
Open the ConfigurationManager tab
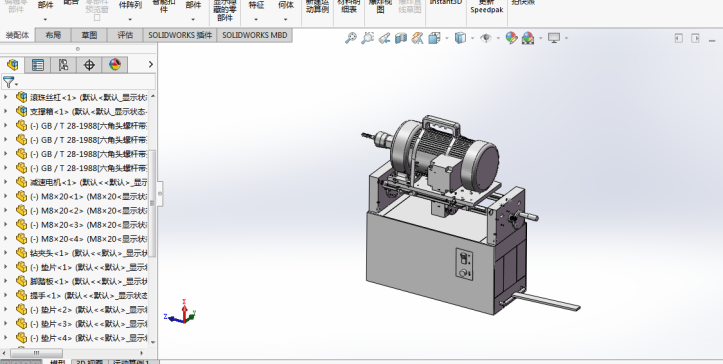(63, 65)
